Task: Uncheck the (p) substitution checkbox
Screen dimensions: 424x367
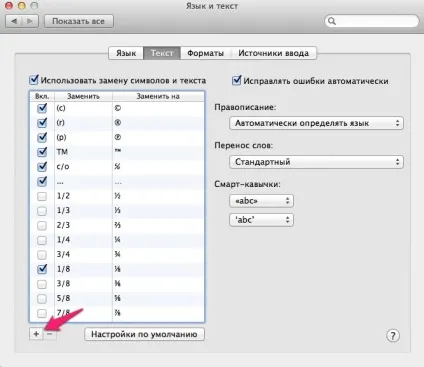Action: 42,137
